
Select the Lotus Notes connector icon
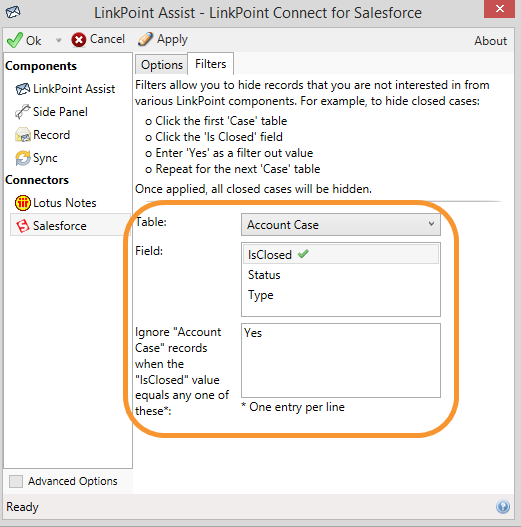(x=23, y=203)
